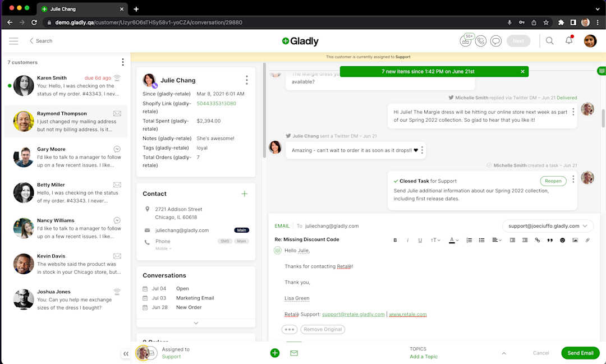Screen dimensions: 606x364
Task: Insert a hyperlink
Action: click(537, 241)
